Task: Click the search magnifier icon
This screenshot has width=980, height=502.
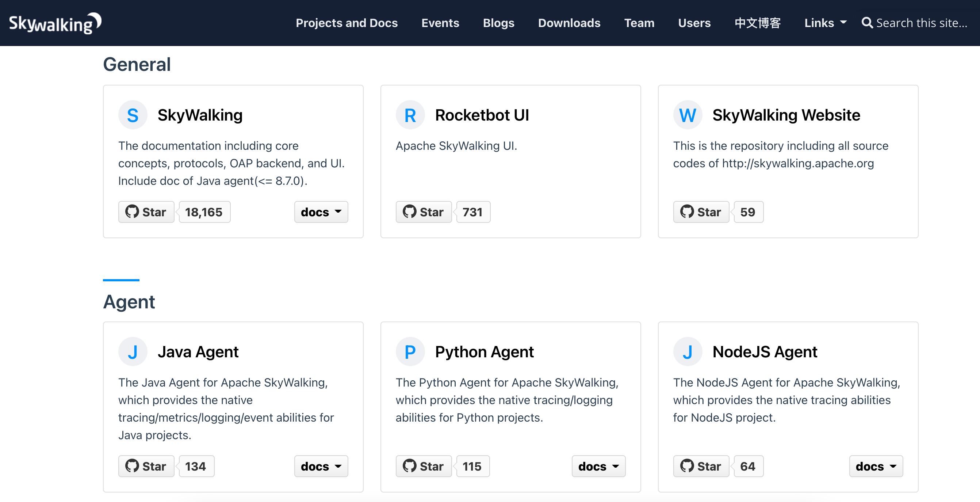Action: tap(867, 23)
